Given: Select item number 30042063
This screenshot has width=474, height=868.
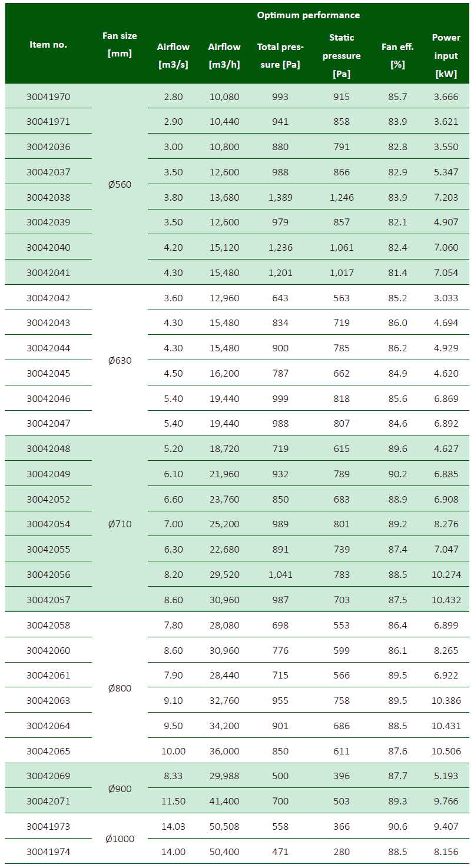Looking at the screenshot, I should pos(48,700).
